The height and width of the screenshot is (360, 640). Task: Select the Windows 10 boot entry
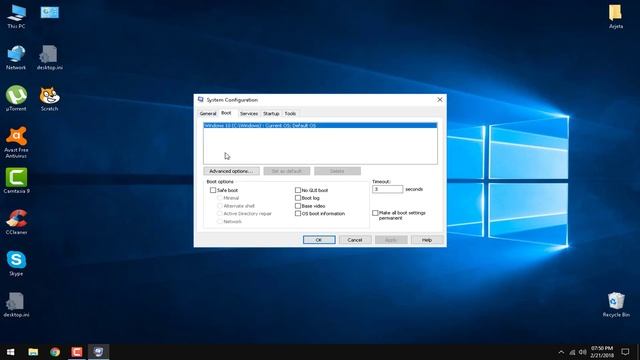tap(320, 126)
